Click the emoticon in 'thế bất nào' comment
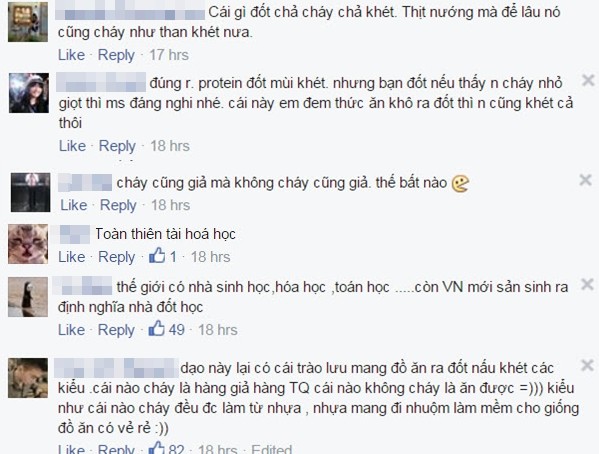Viewport: 599px width, 454px height. point(460,184)
